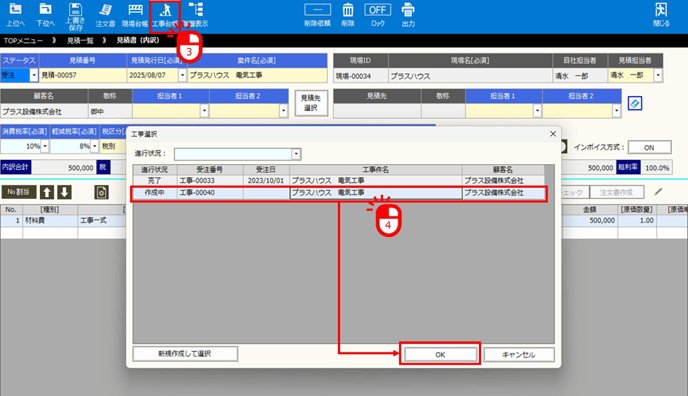
Task: Confirm the 工事選択 dialog with OK
Action: 440,354
